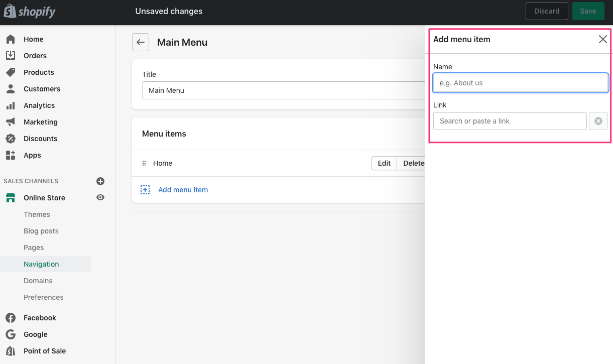Image resolution: width=613 pixels, height=364 pixels.
Task: Preview the Online Store via the eye icon
Action: pyautogui.click(x=100, y=197)
